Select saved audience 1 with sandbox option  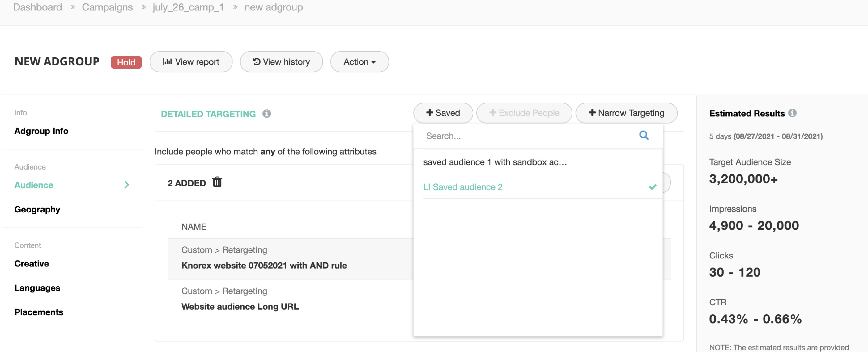[495, 162]
